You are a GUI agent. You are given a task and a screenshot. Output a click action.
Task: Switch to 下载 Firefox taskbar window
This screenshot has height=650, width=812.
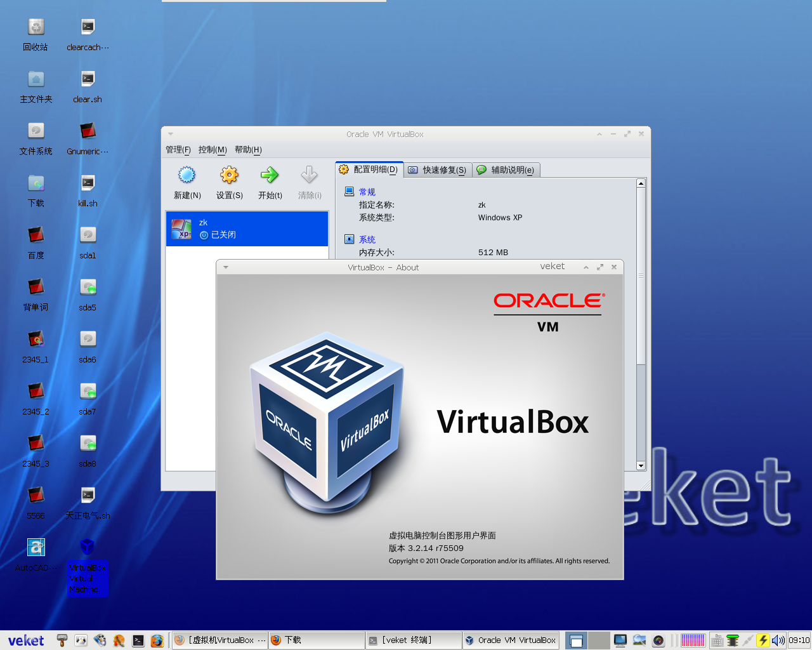[317, 640]
